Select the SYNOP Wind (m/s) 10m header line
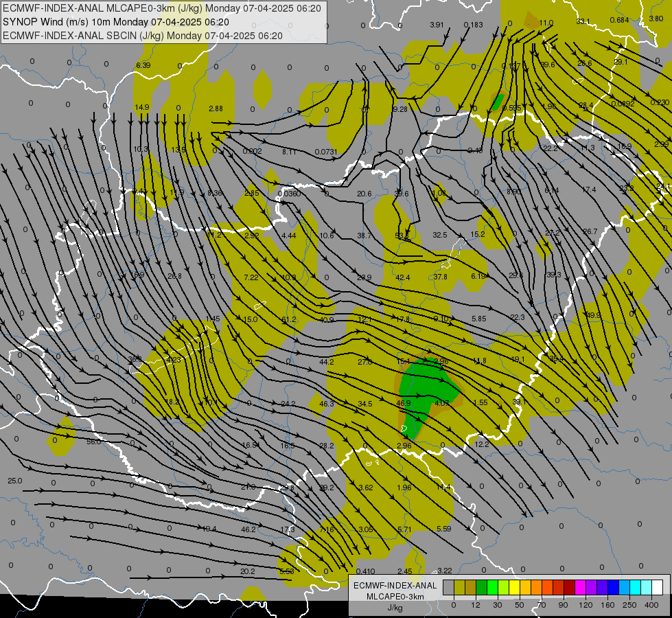The width and height of the screenshot is (672, 618). coord(116,22)
